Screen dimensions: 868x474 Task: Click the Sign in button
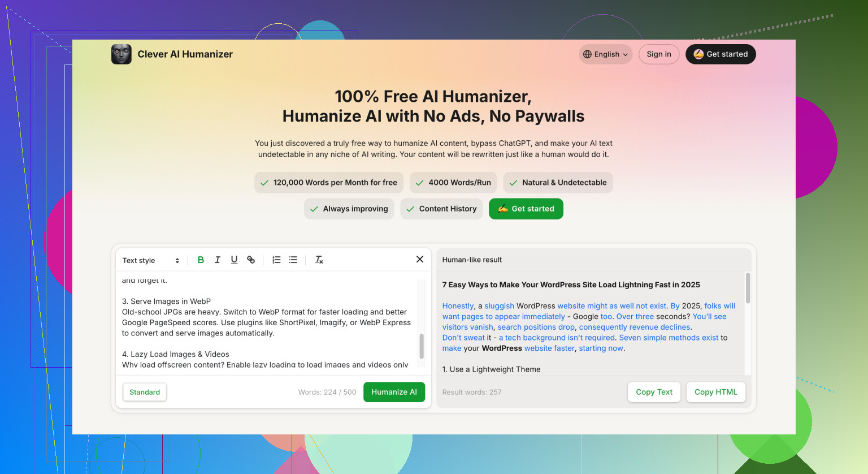[x=659, y=54]
